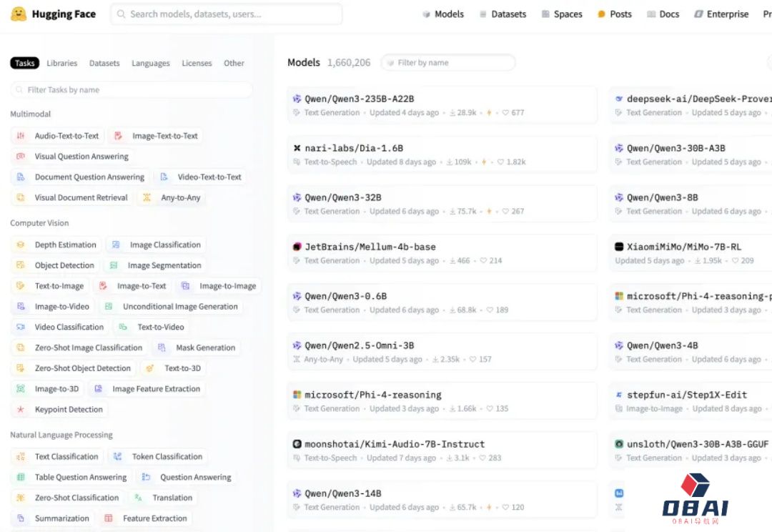Click the Image-to-Video task icon

pyautogui.click(x=20, y=306)
